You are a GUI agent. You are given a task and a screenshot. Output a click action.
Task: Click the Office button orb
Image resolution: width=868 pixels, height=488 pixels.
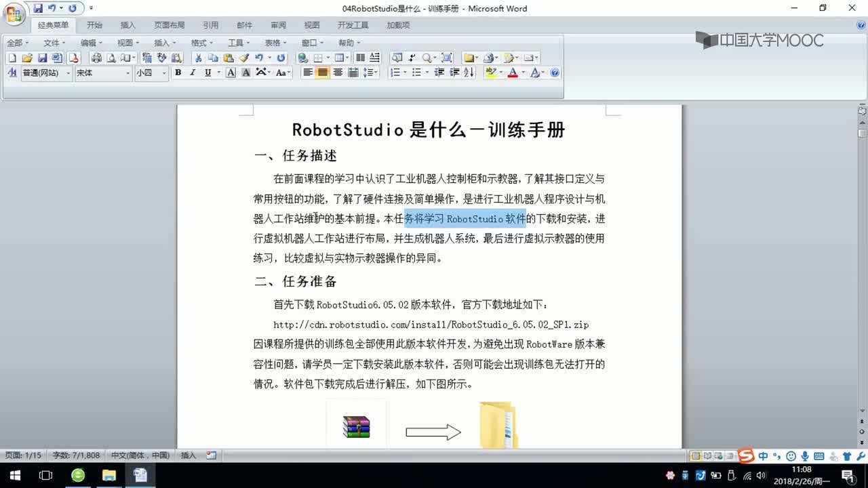pos(14,14)
